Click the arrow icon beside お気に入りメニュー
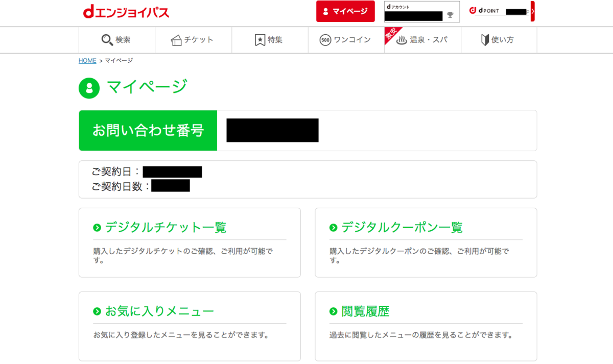 (97, 311)
